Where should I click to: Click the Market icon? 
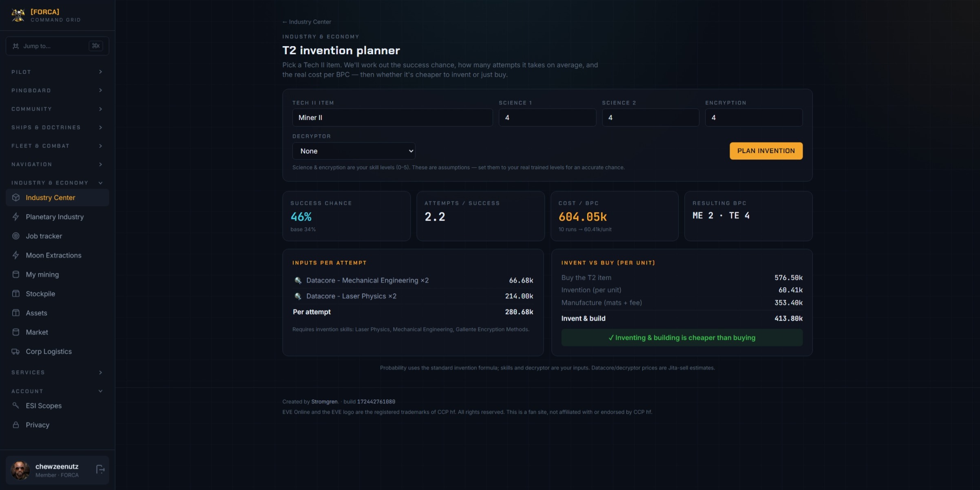(x=16, y=332)
